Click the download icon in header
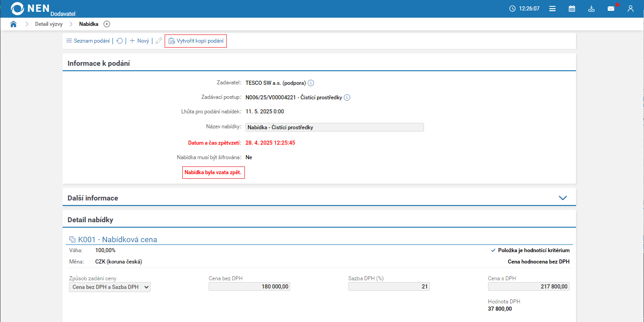The image size is (644, 322). pos(591,9)
